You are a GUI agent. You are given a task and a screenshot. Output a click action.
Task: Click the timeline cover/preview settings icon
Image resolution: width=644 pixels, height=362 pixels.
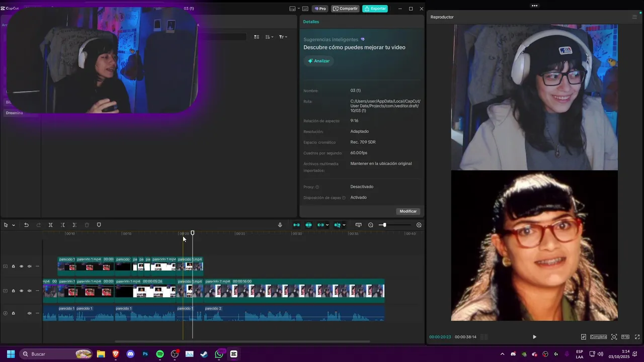pos(358,225)
